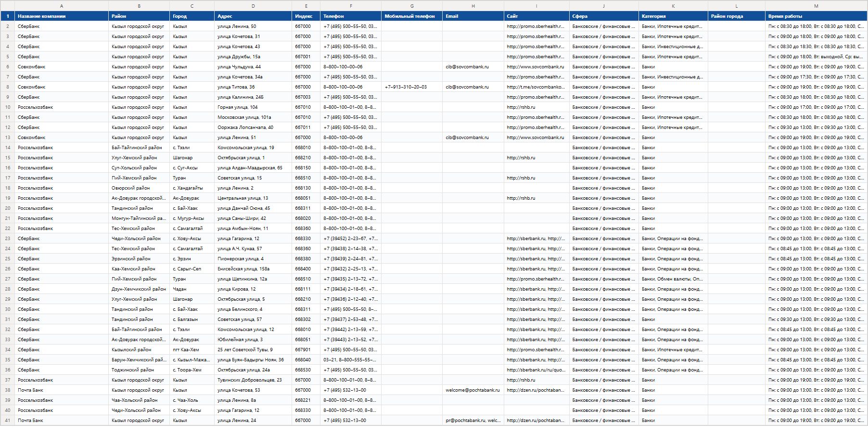Select the address cell 'улица Ленина, 50'
868x434 pixels.
253,26
